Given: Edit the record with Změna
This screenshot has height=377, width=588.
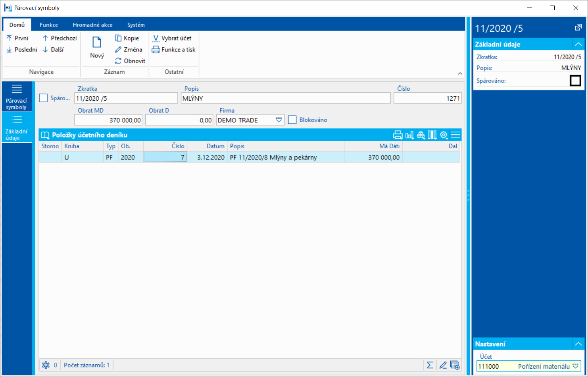Looking at the screenshot, I should [129, 50].
